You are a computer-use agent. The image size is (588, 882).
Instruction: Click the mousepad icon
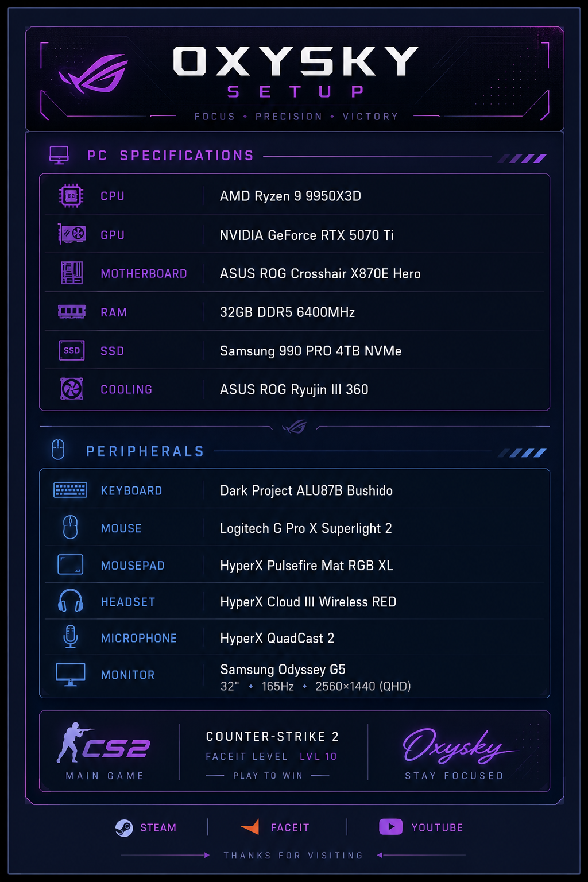pos(71,564)
